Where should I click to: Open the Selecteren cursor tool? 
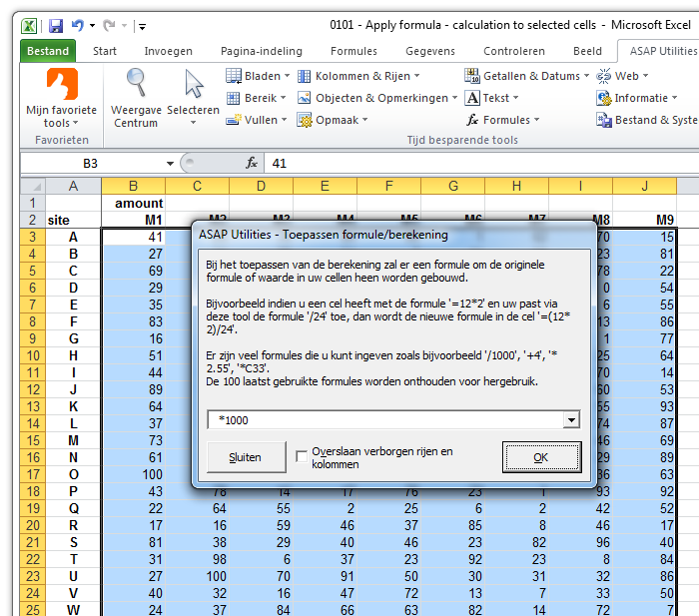(x=193, y=98)
